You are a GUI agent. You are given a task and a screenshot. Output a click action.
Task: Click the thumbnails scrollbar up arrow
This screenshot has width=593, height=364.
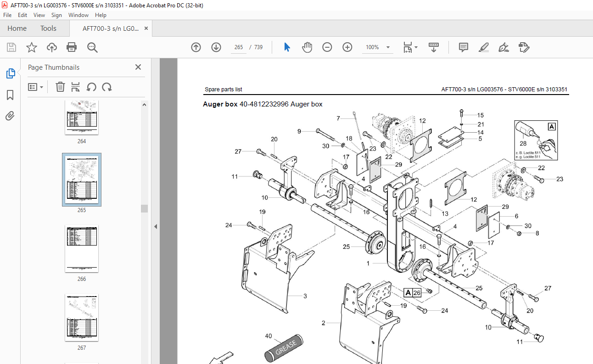145,105
